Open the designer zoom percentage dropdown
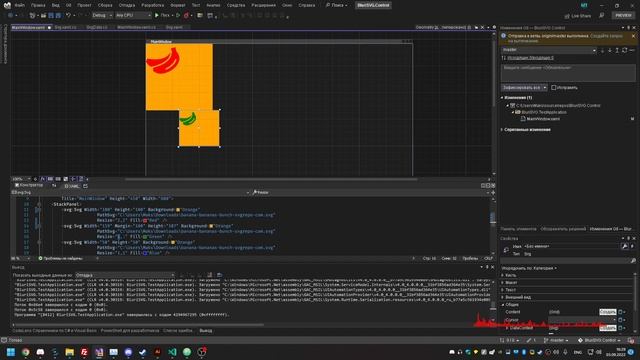The width and height of the screenshot is (640, 360). pos(21,179)
